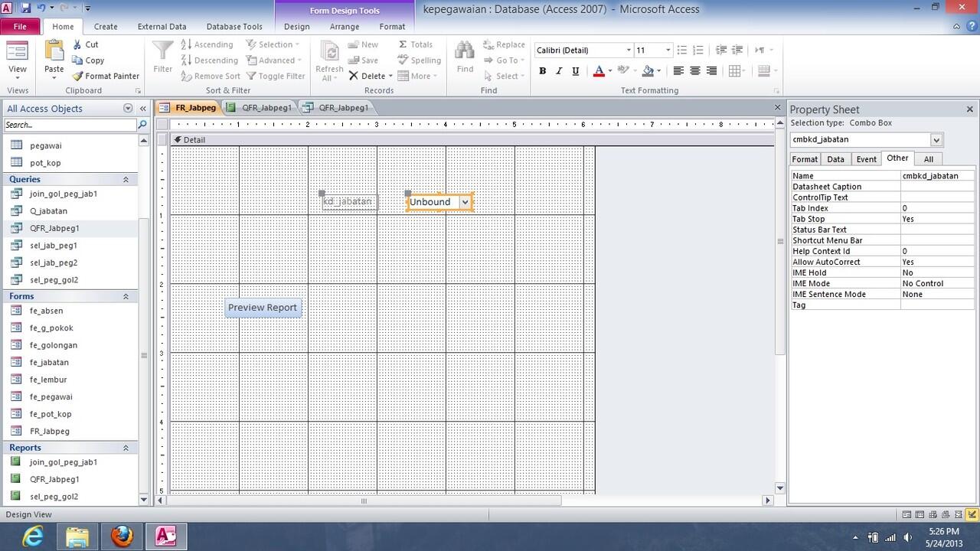
Task: Collapse the Queries group
Action: (x=126, y=179)
